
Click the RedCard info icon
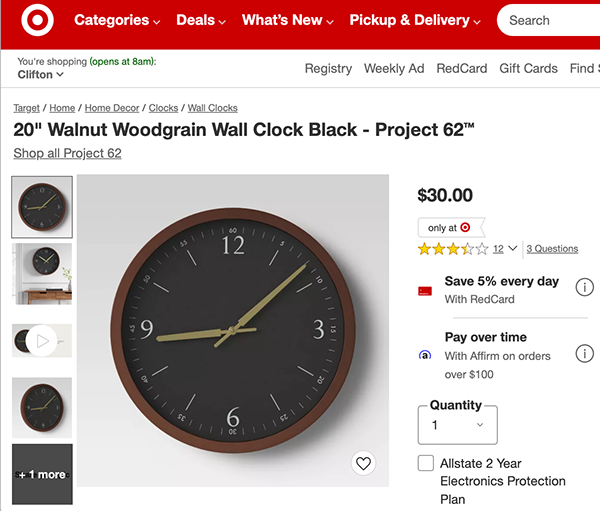point(584,288)
